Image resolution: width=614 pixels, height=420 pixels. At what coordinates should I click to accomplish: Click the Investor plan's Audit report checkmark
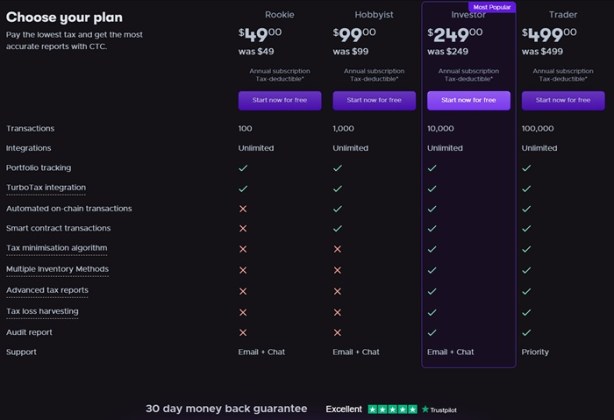(x=431, y=332)
